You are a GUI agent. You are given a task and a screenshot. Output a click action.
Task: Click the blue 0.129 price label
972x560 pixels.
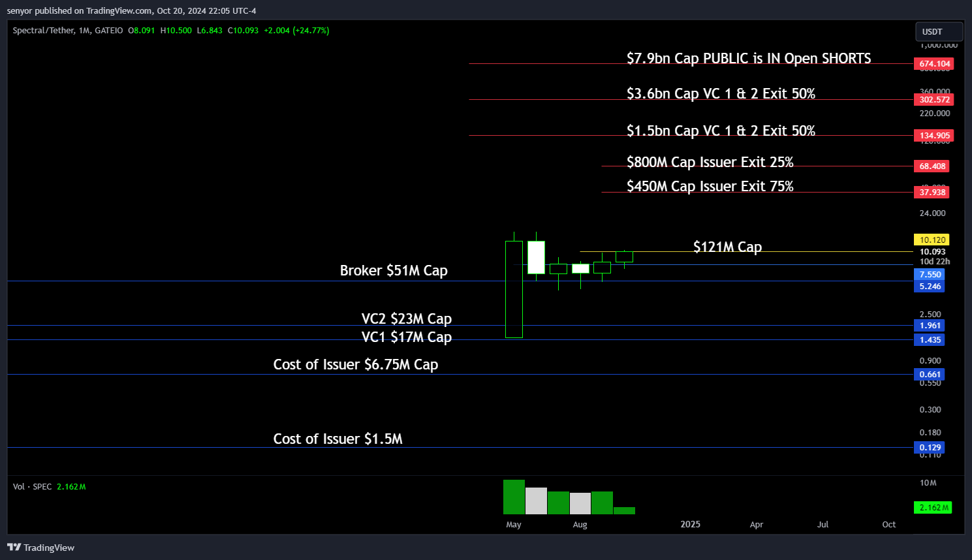pos(930,448)
